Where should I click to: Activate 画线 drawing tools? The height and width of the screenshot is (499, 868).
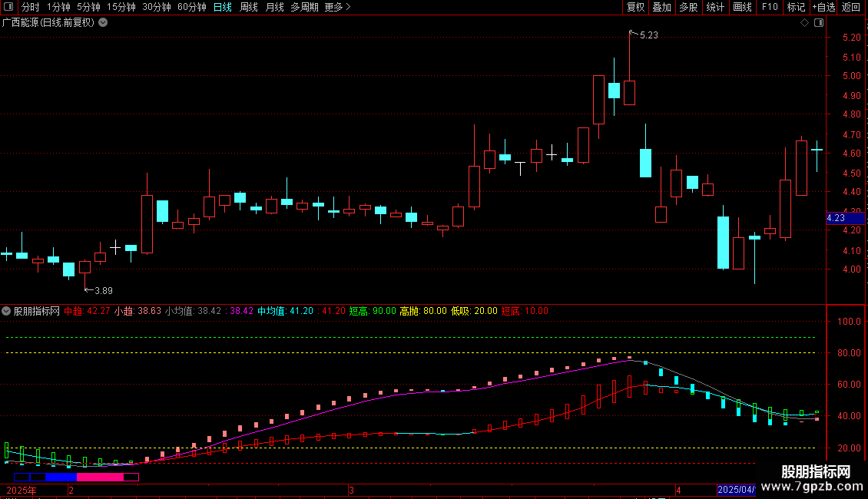point(742,7)
